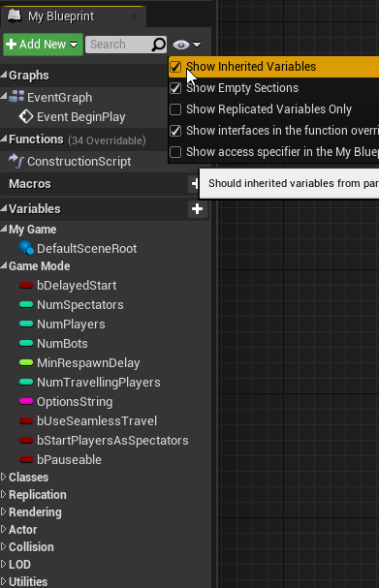379x588 pixels.
Task: Toggle Show Empty Sections checkbox
Action: pos(175,88)
